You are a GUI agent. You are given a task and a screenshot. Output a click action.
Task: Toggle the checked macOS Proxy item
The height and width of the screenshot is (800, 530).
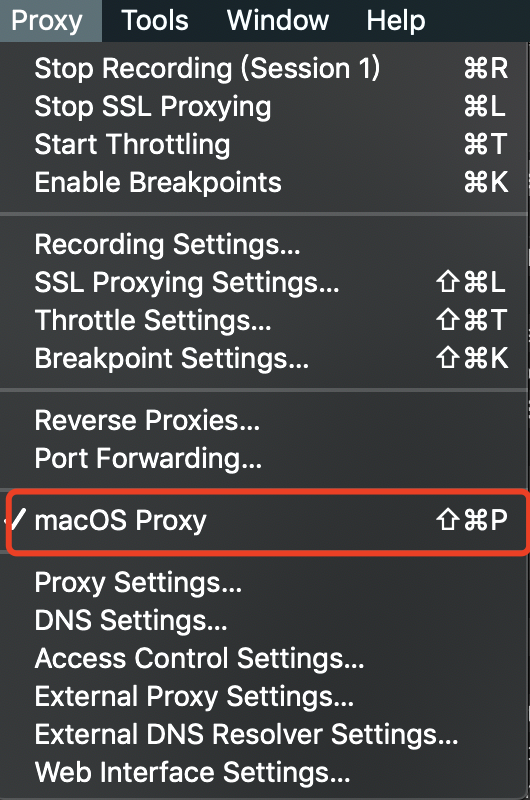[x=264, y=520]
